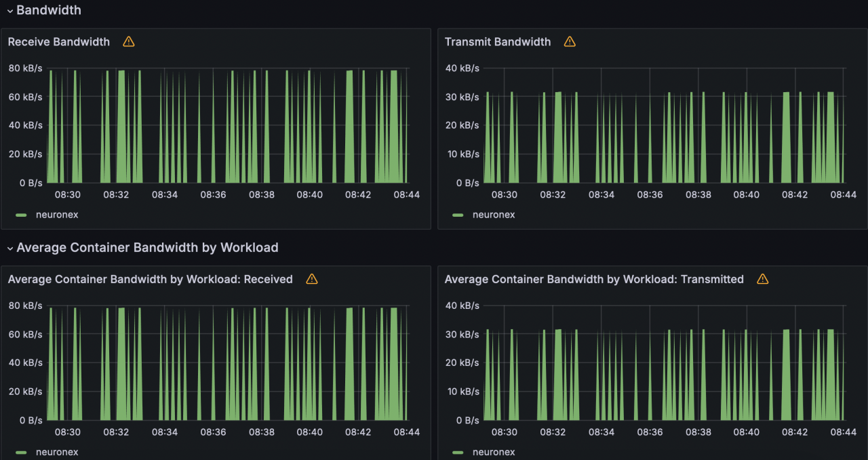
Task: Click warning icon on Workload: Transmitted panel
Action: click(763, 279)
